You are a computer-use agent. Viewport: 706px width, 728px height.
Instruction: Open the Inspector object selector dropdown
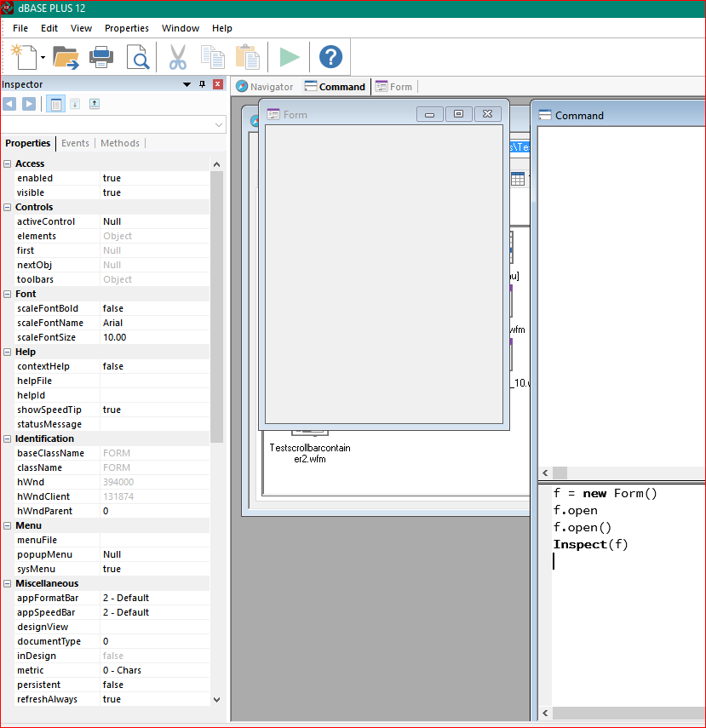point(218,125)
